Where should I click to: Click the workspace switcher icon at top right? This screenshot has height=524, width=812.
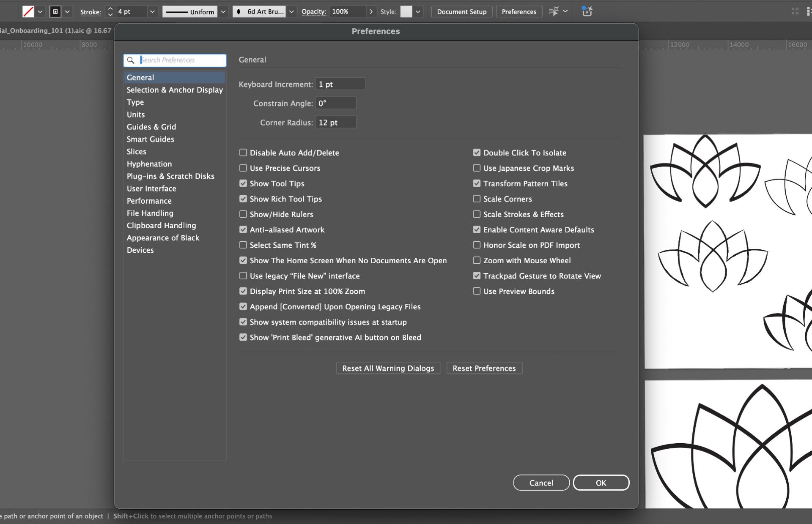[808, 12]
